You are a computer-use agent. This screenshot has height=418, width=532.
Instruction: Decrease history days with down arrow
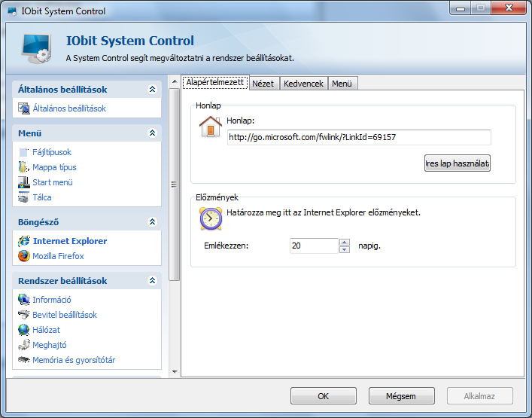coord(345,249)
